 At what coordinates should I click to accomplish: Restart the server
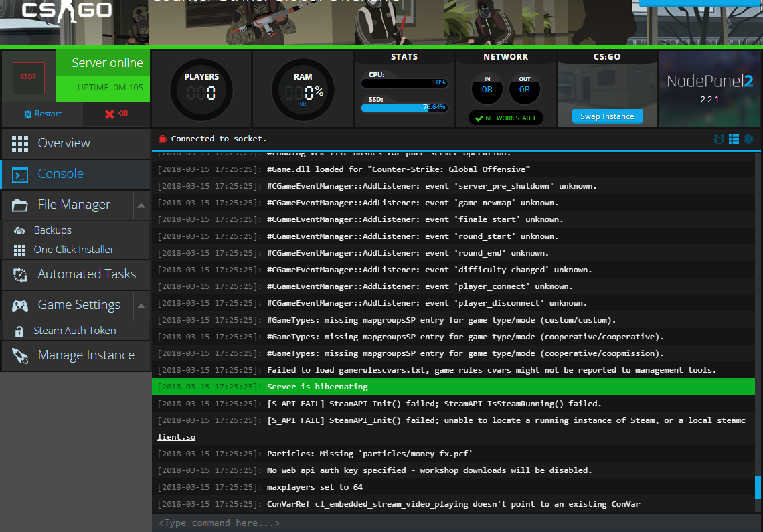coord(42,114)
